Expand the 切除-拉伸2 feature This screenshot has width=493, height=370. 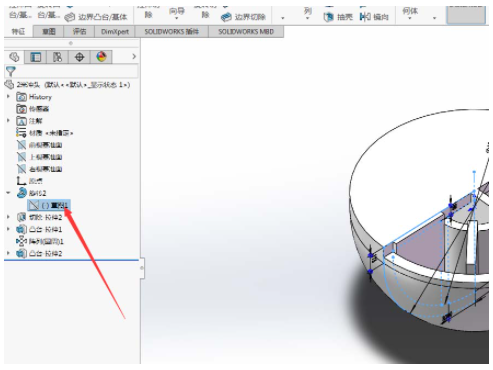pyautogui.click(x=8, y=217)
